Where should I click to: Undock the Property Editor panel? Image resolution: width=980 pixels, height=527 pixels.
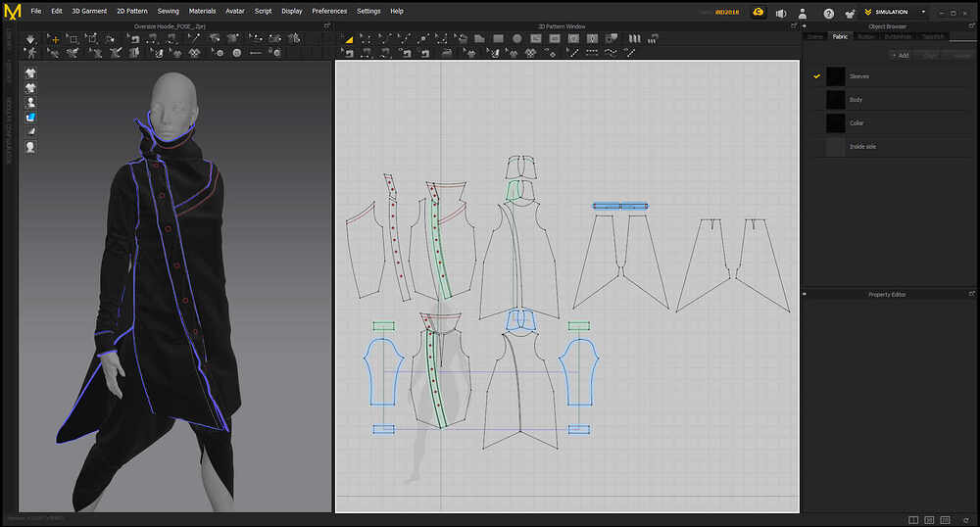tap(972, 294)
